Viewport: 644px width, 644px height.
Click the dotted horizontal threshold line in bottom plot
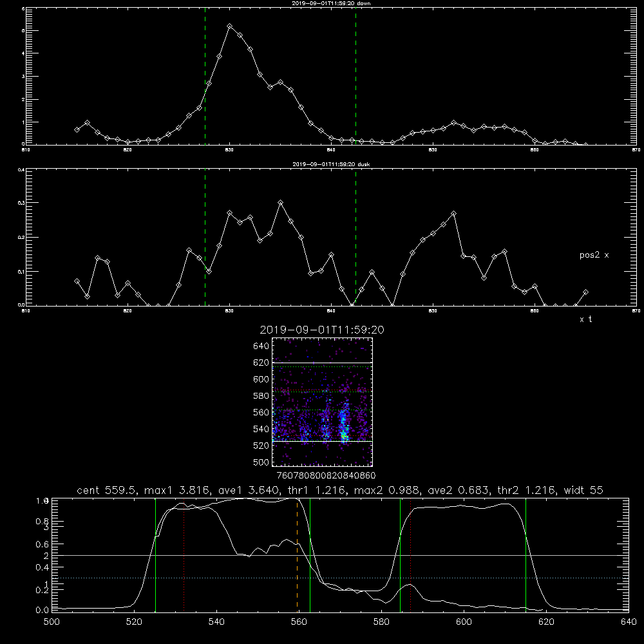pos(340,578)
